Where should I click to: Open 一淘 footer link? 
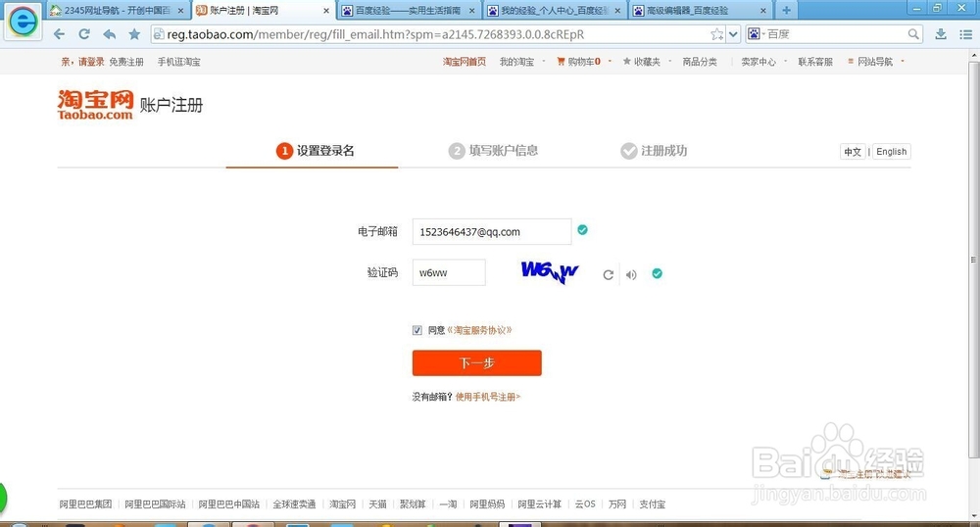(448, 503)
